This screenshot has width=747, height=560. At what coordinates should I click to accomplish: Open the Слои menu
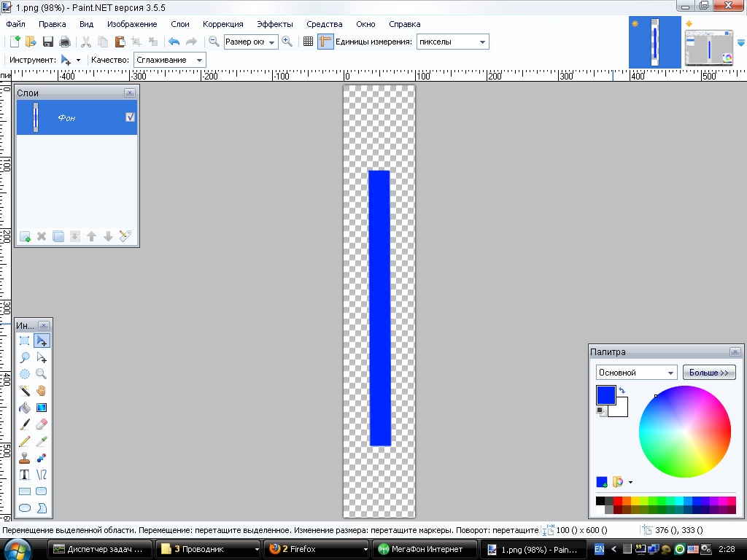pos(180,24)
